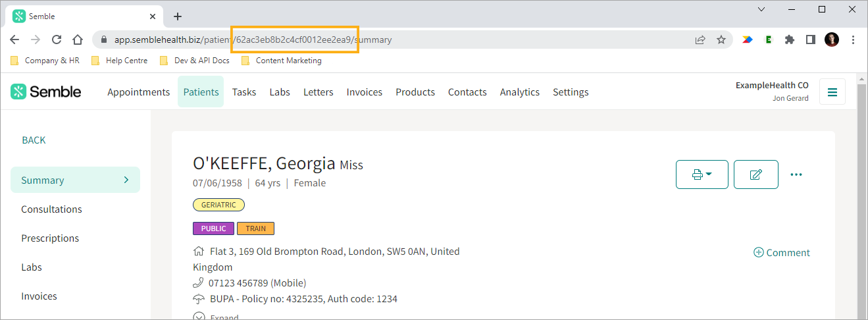Image resolution: width=868 pixels, height=320 pixels.
Task: Click the edit patient pencil icon
Action: coord(756,174)
